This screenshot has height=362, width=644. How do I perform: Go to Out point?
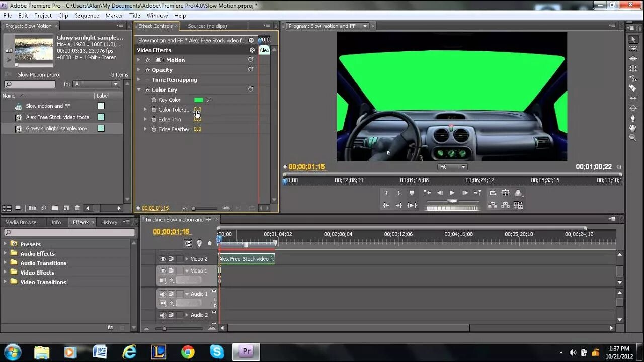pyautogui.click(x=399, y=205)
